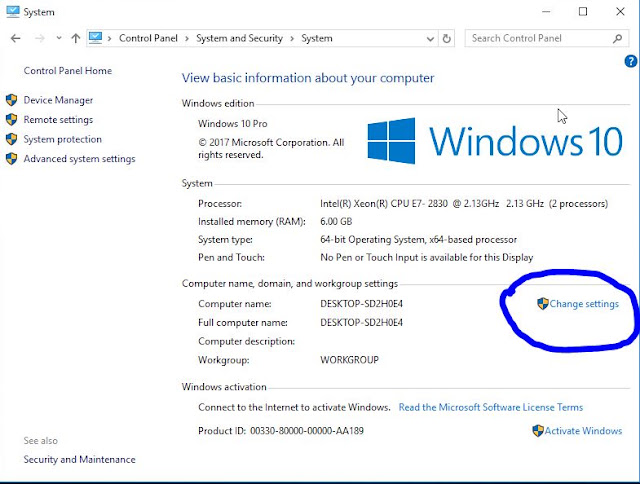Screen dimensions: 640x484
Task: Expand chevron after Control Panel breadcrumb
Action: pos(187,38)
